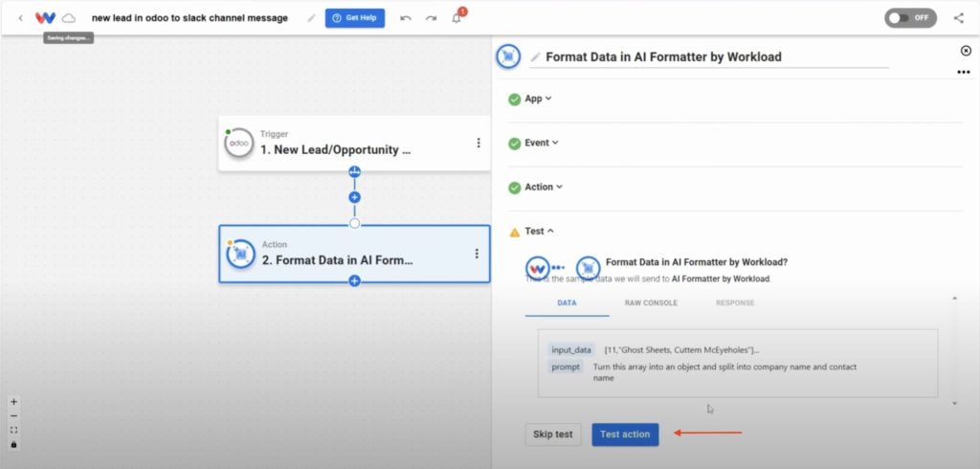Select the New Lead/Opportunity trigger step

[354, 144]
